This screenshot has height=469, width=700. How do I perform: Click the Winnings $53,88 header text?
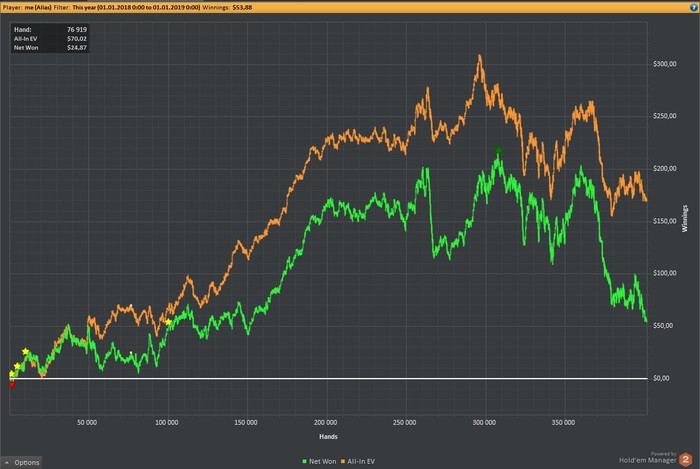[x=227, y=7]
